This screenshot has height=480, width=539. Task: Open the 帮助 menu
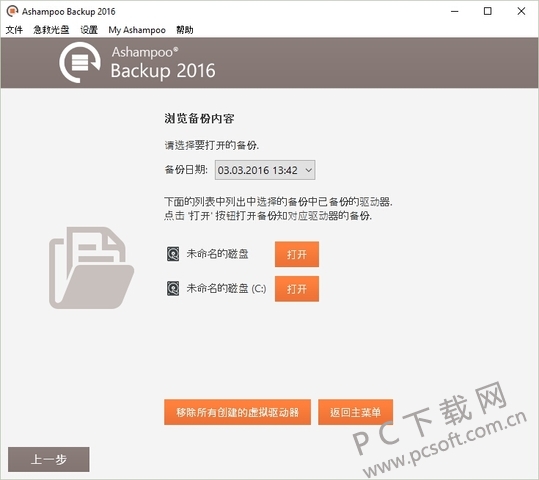click(185, 30)
